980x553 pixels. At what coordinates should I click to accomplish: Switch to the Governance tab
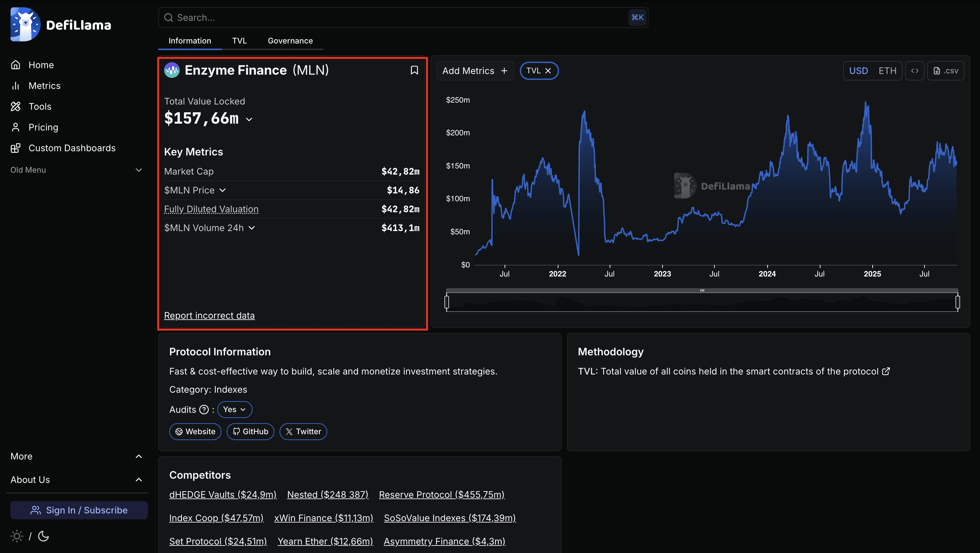tap(290, 41)
